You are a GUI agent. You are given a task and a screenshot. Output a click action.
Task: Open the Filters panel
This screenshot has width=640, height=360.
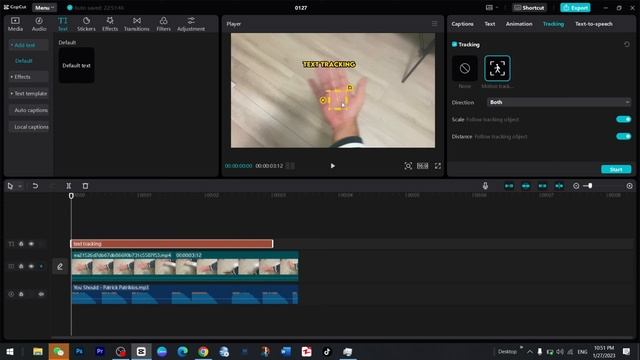tap(163, 24)
